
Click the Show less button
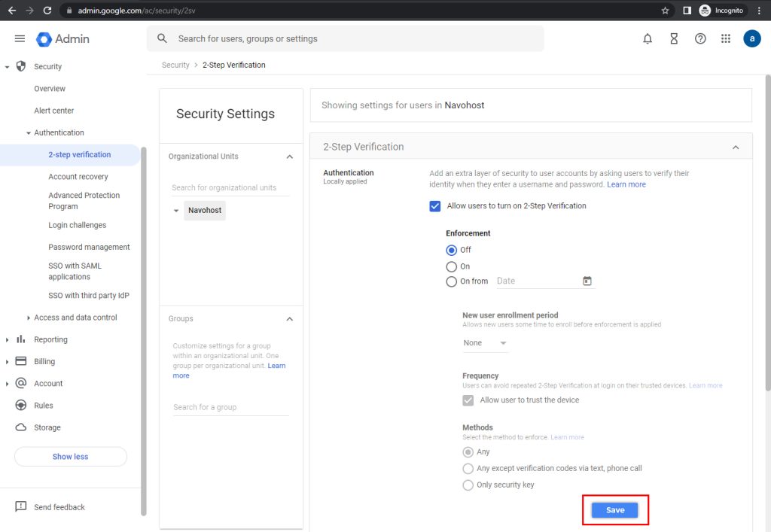point(70,456)
